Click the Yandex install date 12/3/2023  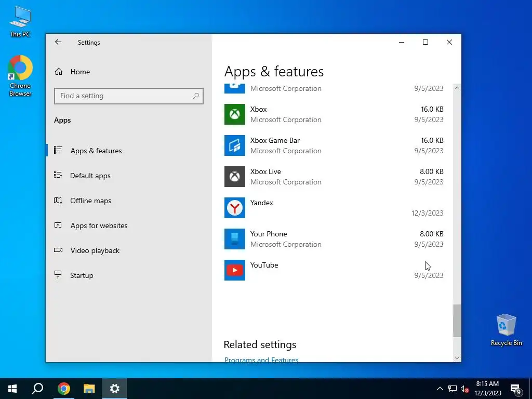(x=427, y=213)
